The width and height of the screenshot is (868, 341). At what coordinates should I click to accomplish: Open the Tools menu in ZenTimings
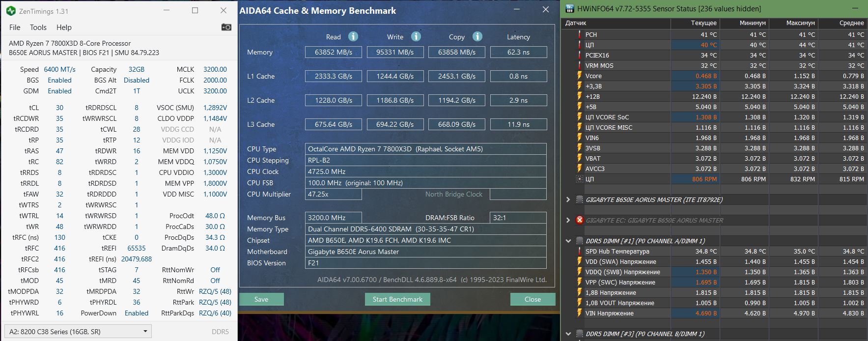pos(38,28)
